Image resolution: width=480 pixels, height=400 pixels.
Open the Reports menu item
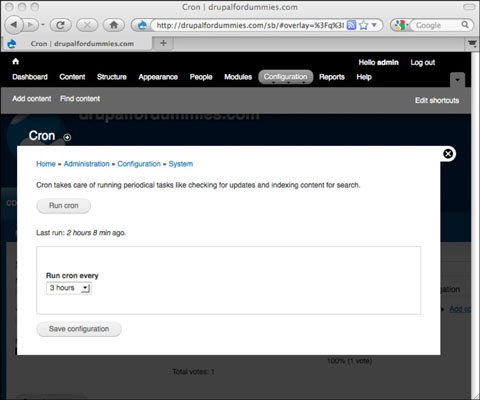pos(332,77)
